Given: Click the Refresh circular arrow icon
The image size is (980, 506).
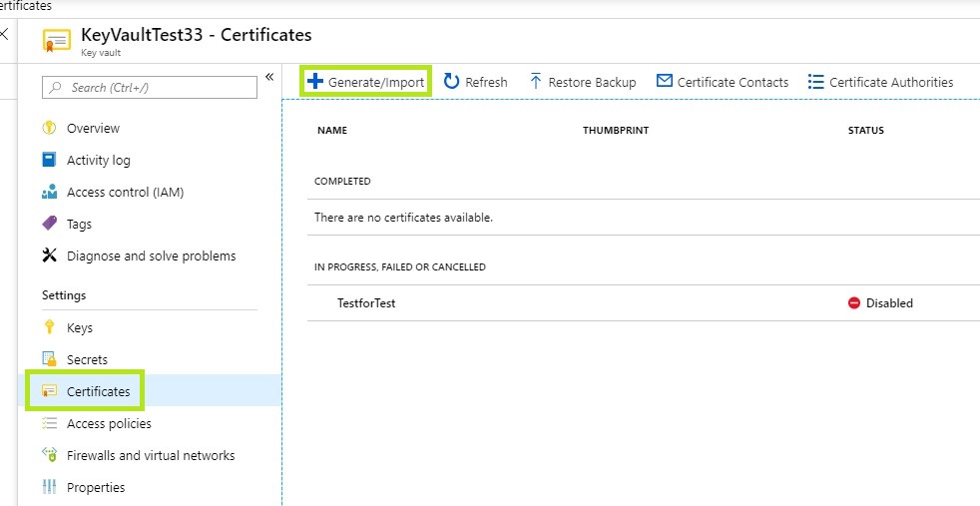Looking at the screenshot, I should (x=451, y=81).
